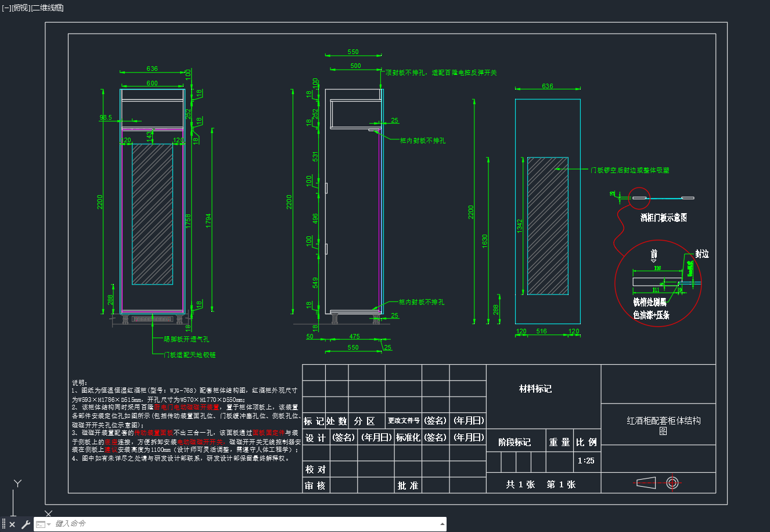
Task: Select the projection symbol in title block
Action: [x=658, y=483]
